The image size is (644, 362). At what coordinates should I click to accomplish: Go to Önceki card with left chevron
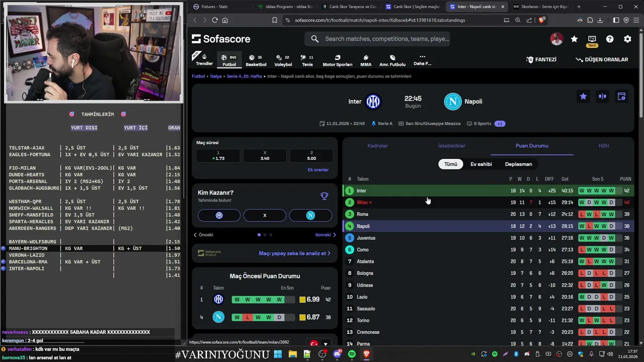pyautogui.click(x=203, y=235)
